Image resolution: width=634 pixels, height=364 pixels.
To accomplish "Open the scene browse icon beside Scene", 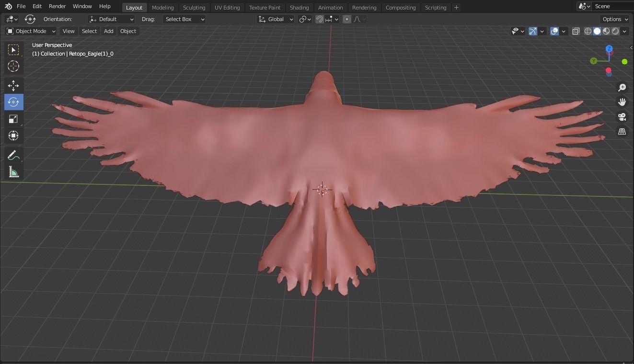I will point(584,6).
